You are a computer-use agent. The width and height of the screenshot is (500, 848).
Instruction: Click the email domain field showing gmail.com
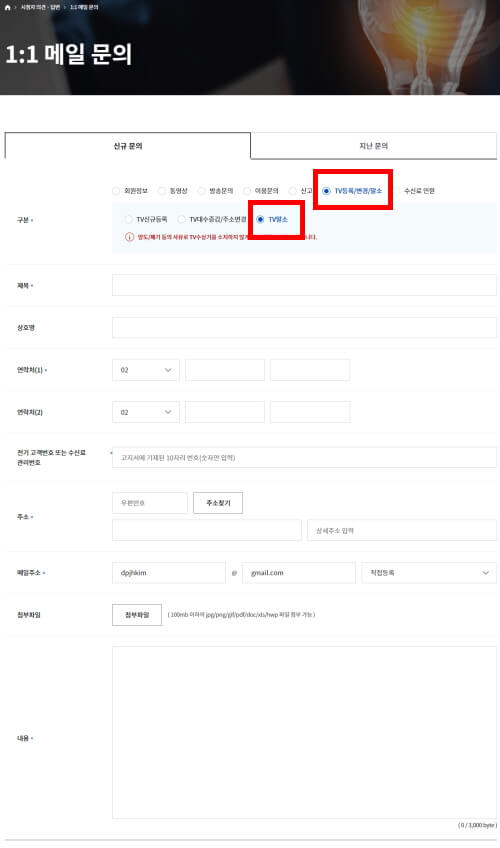click(299, 573)
